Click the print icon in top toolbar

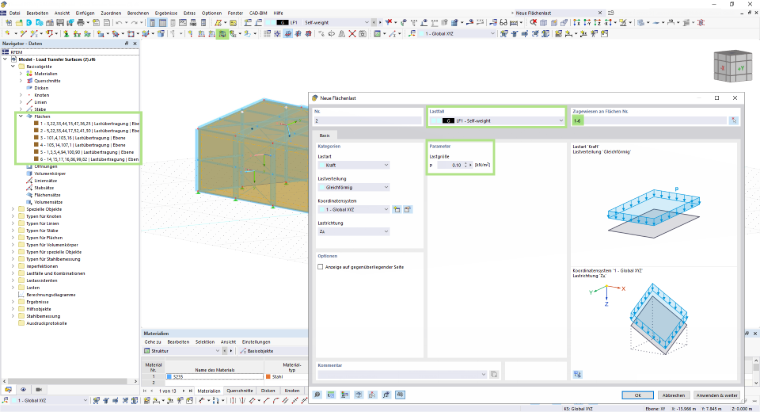point(80,23)
